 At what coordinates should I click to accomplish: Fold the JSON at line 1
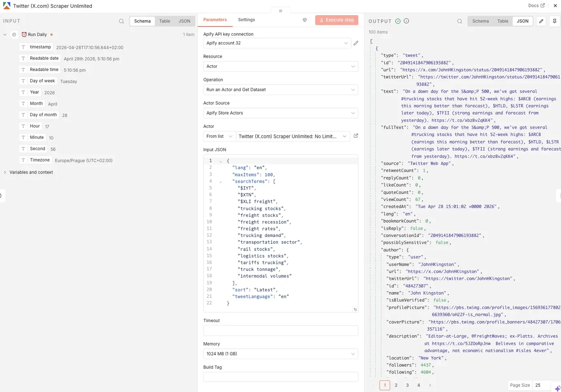point(220,161)
